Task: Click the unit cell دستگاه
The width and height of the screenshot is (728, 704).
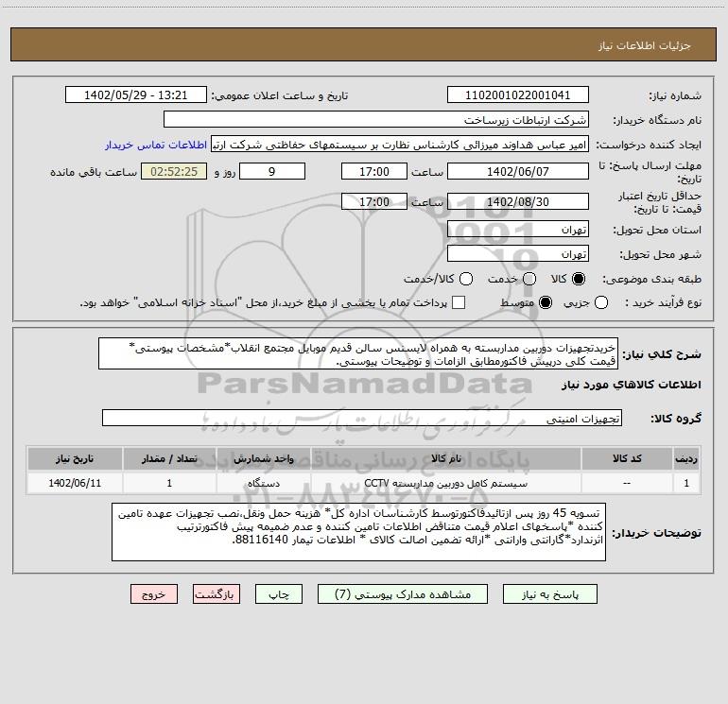Action: coord(263,484)
